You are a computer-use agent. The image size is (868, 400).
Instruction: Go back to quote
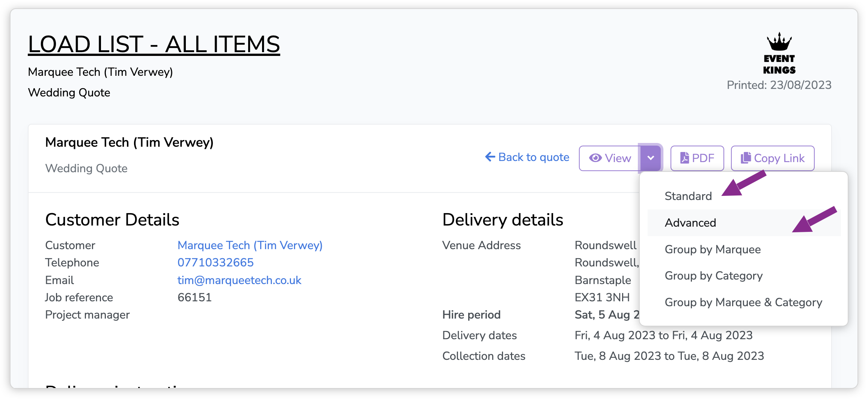point(527,157)
